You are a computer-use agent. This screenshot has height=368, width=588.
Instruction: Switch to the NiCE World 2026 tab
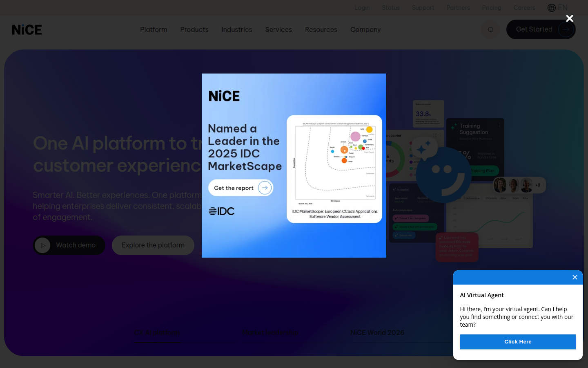[377, 332]
